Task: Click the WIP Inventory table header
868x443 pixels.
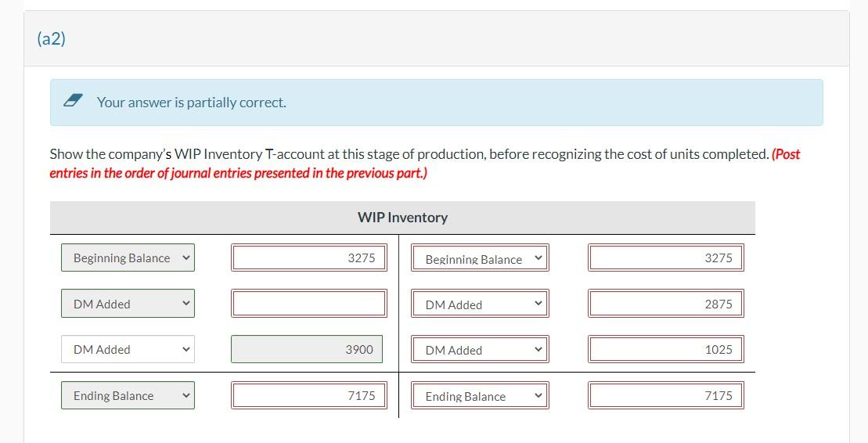Action: (402, 218)
